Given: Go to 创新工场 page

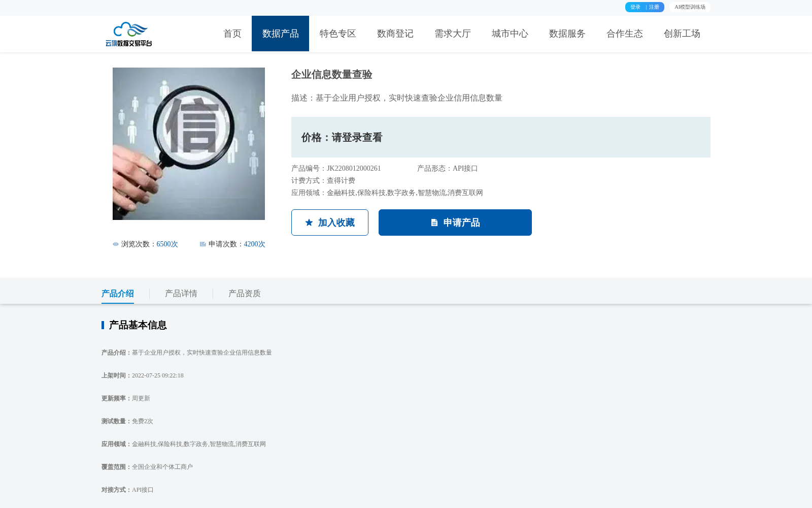Looking at the screenshot, I should tap(682, 34).
